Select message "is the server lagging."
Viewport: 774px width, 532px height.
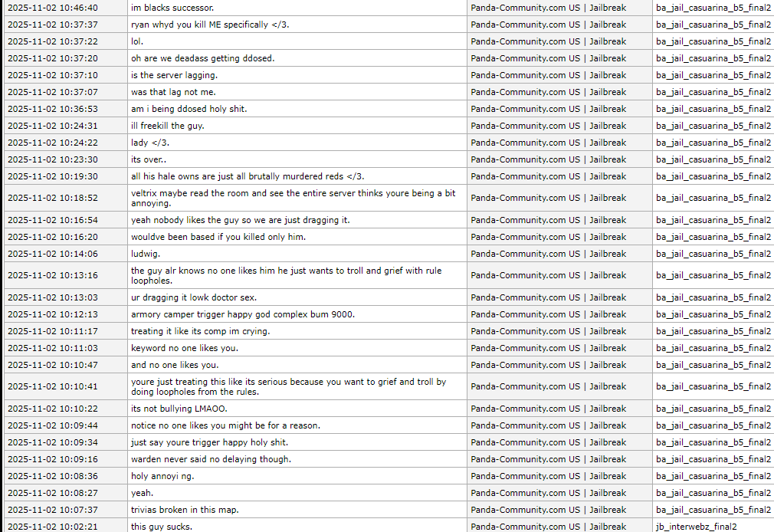[174, 75]
